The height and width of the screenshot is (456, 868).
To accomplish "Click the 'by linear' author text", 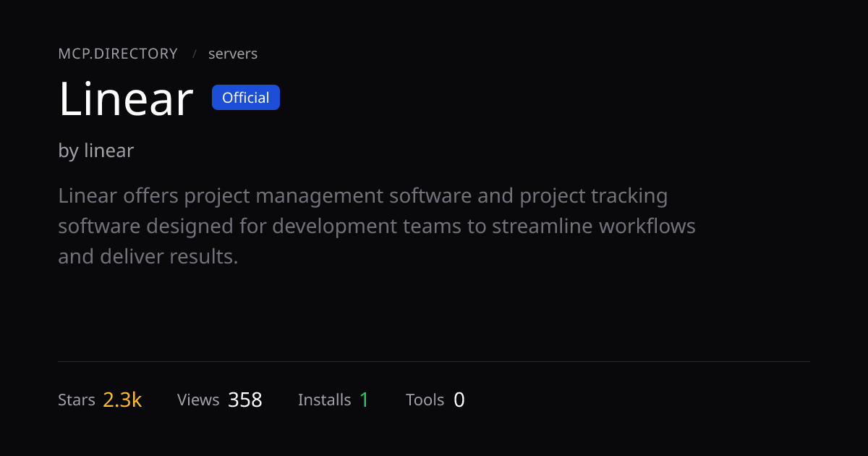I will pos(96,151).
